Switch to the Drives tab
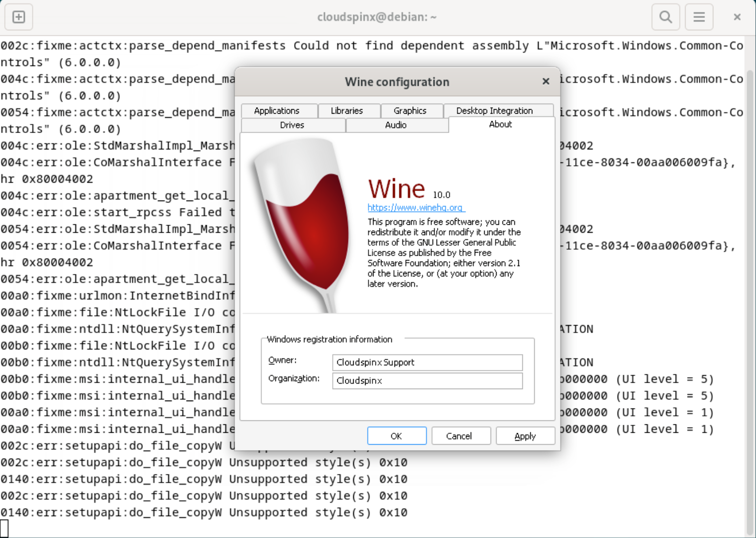Screen dimensions: 756x538 [x=292, y=125]
